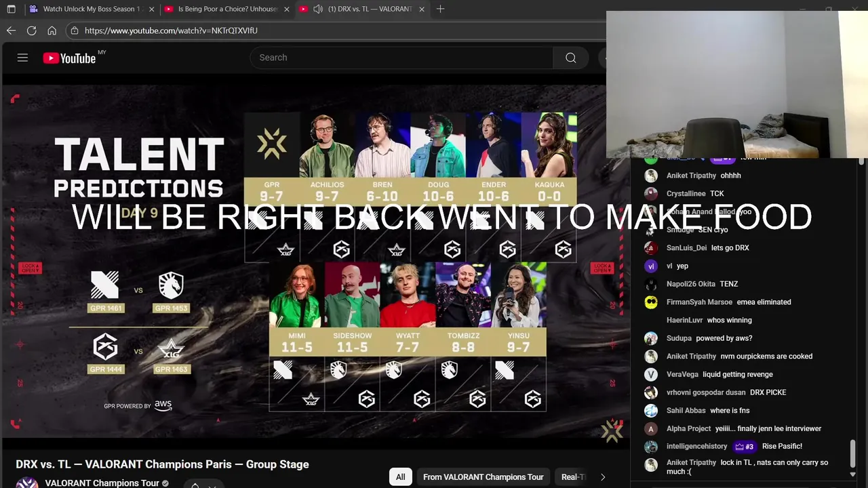
Task: Open the YouTube guide hamburger menu
Action: click(x=22, y=58)
